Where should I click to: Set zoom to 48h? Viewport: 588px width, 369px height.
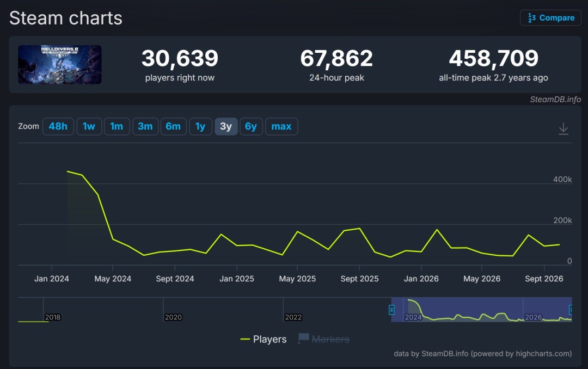[58, 126]
